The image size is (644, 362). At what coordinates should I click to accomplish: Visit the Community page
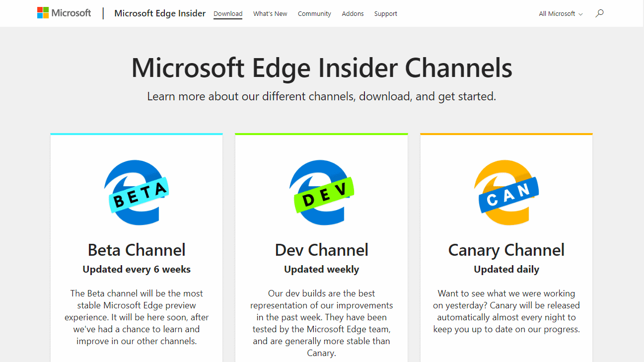[314, 13]
